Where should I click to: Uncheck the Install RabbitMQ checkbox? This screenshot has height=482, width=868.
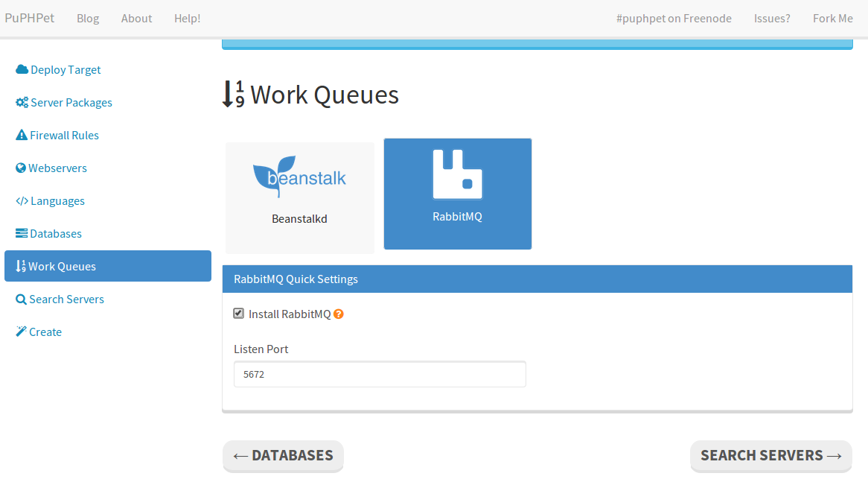tap(239, 314)
